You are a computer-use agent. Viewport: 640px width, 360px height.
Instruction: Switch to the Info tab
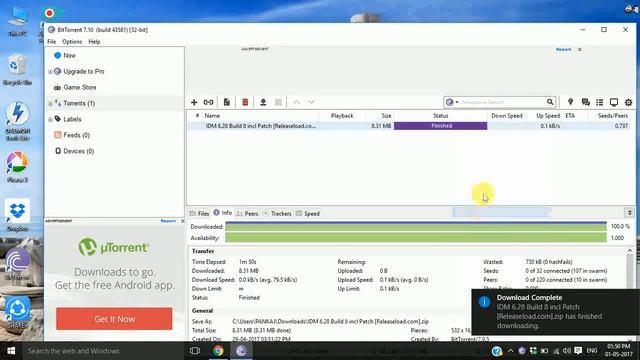tap(222, 213)
